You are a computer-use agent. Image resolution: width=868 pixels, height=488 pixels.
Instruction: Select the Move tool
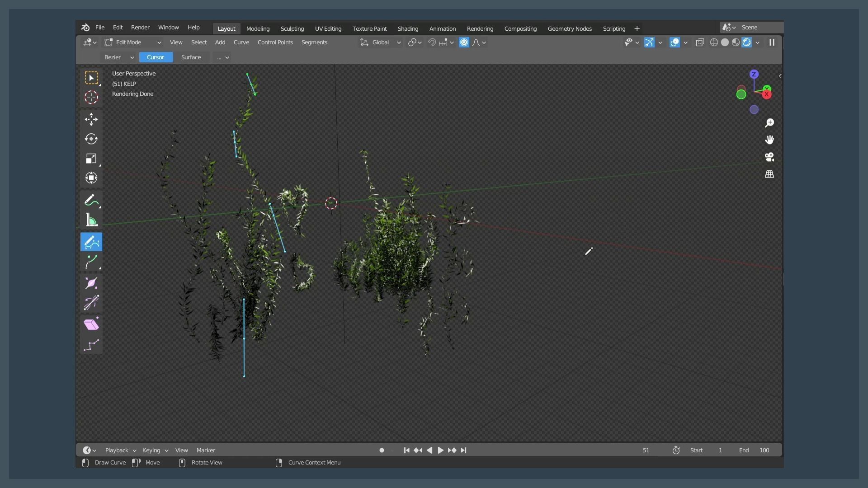point(91,119)
